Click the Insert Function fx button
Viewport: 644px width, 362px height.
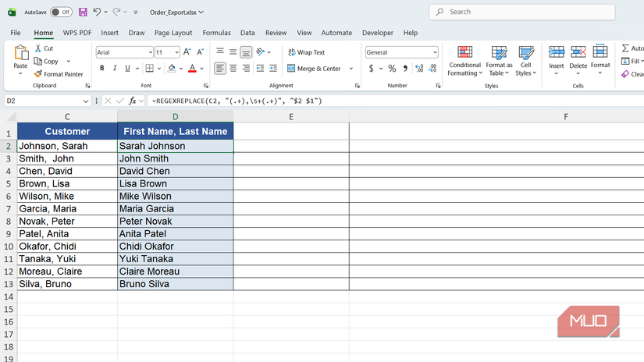[132, 101]
